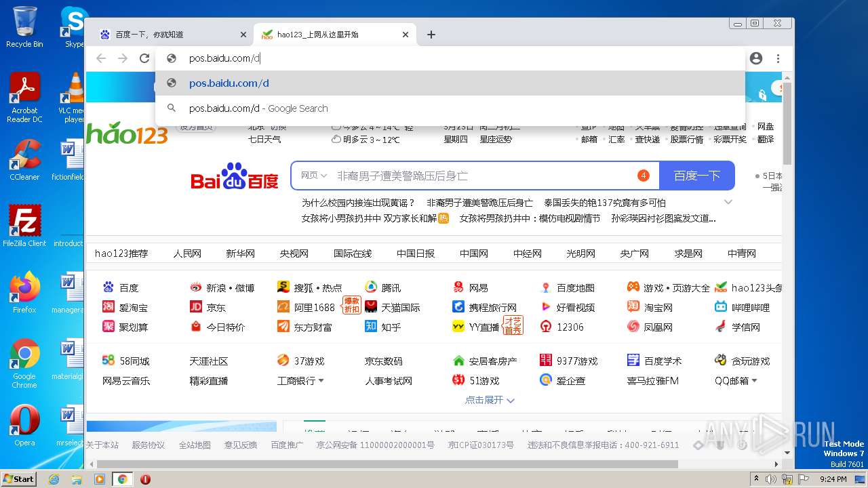Click Chrome taskbar icon
The height and width of the screenshot is (488, 868).
tap(122, 479)
